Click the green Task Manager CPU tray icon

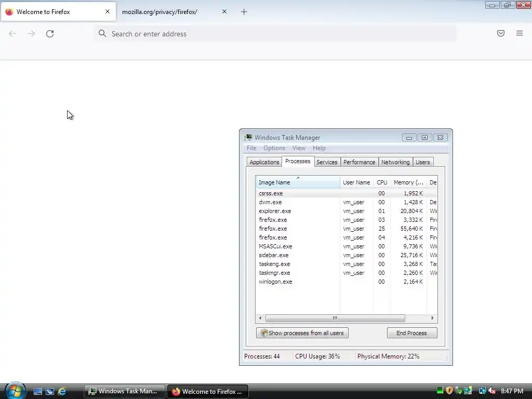[x=440, y=390]
